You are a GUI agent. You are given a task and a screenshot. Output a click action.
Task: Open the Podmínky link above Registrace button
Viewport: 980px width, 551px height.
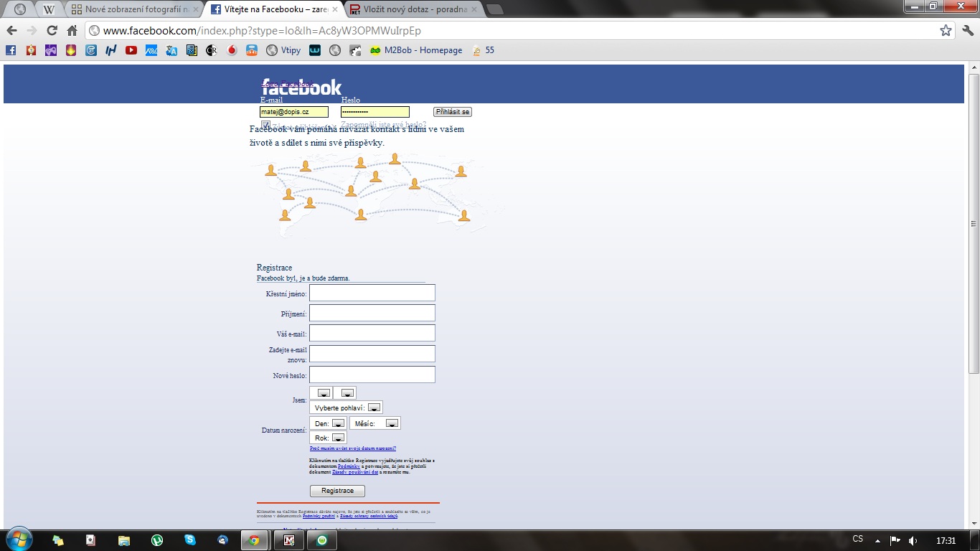(x=349, y=466)
